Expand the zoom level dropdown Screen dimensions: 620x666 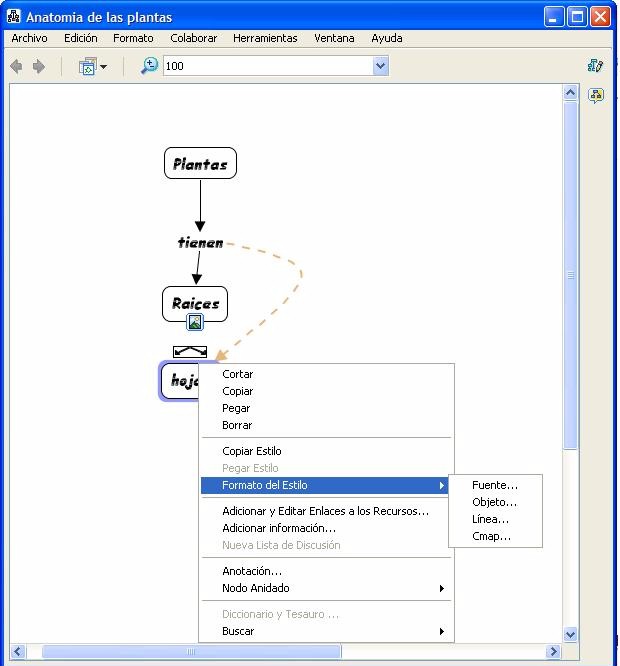pyautogui.click(x=380, y=66)
